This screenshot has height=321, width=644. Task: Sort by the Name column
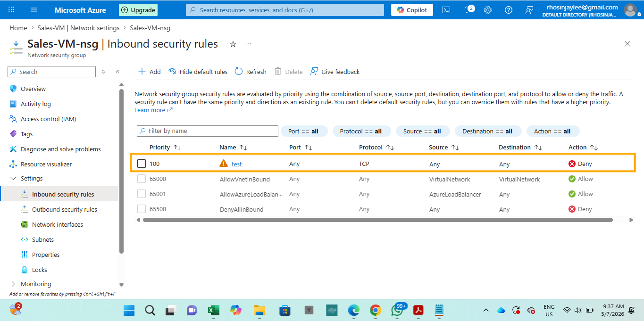coord(234,147)
